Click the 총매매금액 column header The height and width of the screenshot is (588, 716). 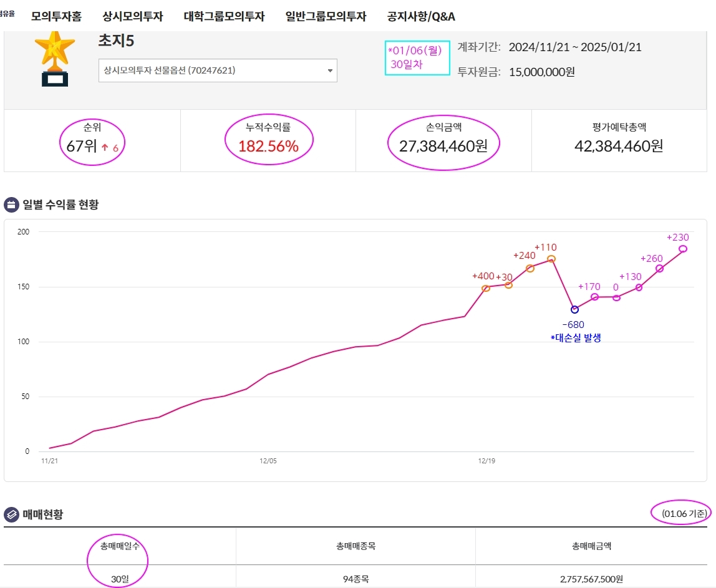(x=591, y=546)
